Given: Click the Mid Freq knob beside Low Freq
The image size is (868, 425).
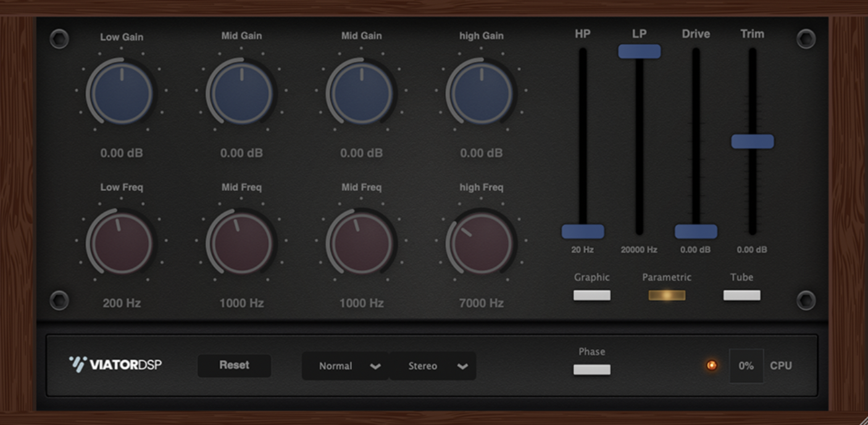Looking at the screenshot, I should point(241,243).
